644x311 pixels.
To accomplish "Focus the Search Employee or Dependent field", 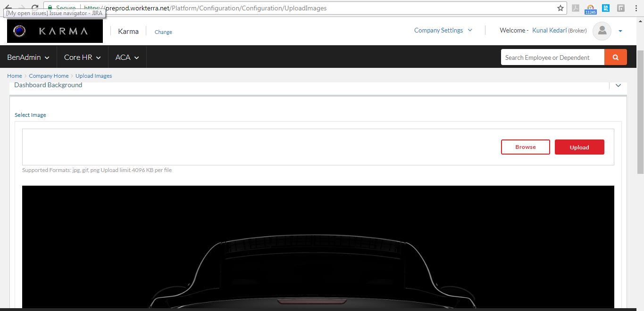I will [x=552, y=57].
